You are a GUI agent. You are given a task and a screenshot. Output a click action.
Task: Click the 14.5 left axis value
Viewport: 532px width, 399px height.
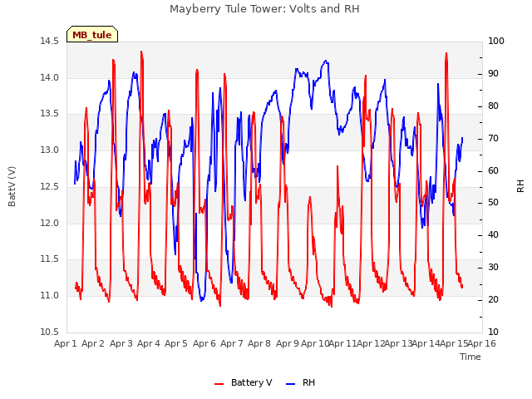(x=50, y=42)
